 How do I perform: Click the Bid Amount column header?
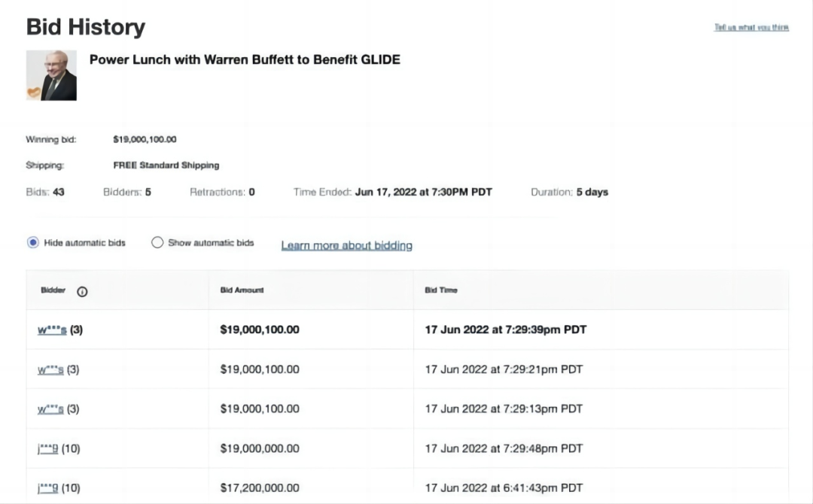point(242,290)
